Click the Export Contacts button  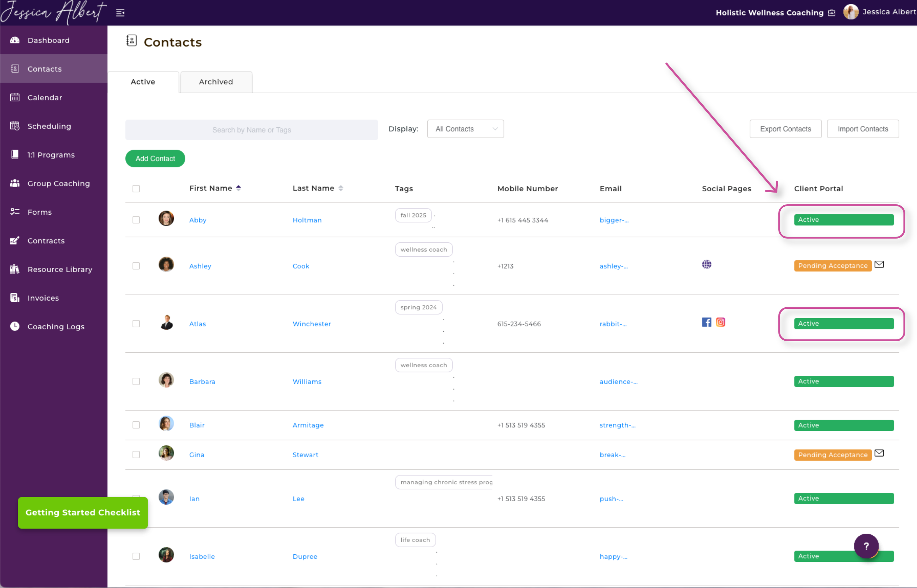785,129
